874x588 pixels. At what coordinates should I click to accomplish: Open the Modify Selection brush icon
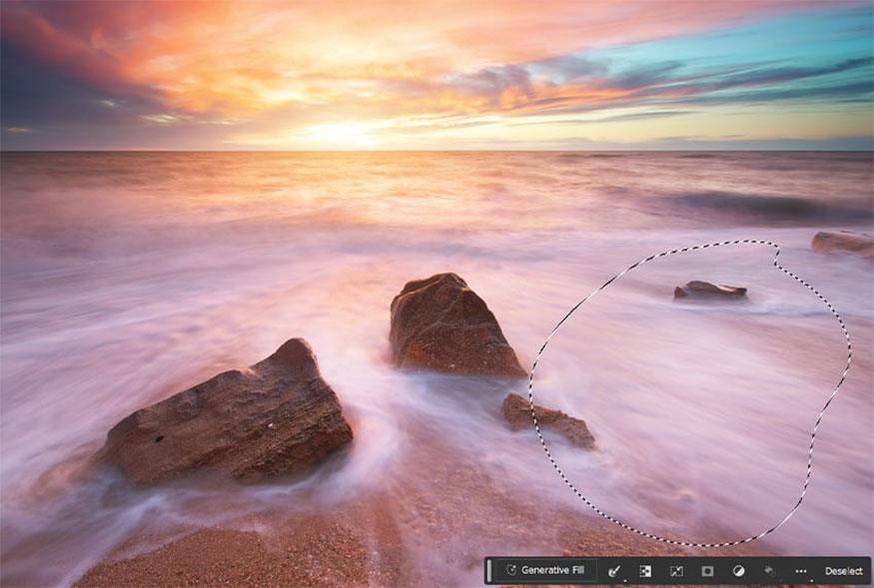[x=614, y=571]
